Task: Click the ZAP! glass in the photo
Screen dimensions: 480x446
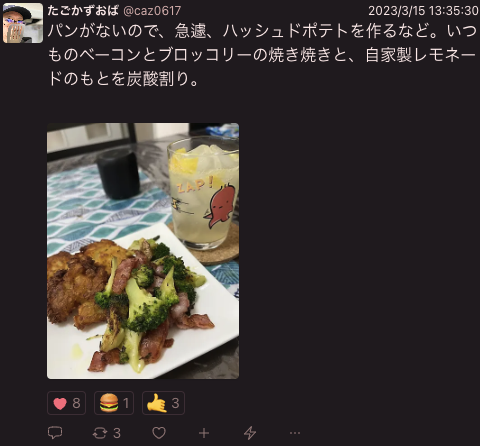Action: point(203,193)
